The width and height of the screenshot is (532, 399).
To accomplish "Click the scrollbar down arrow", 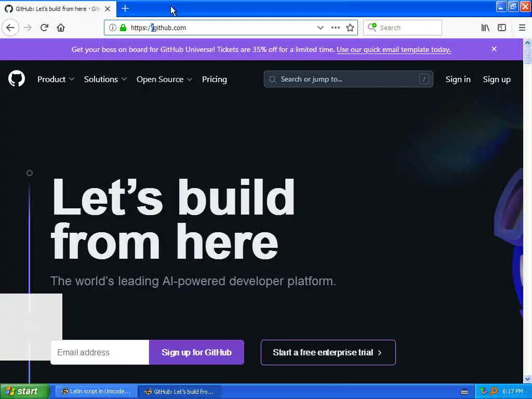I will [527, 379].
